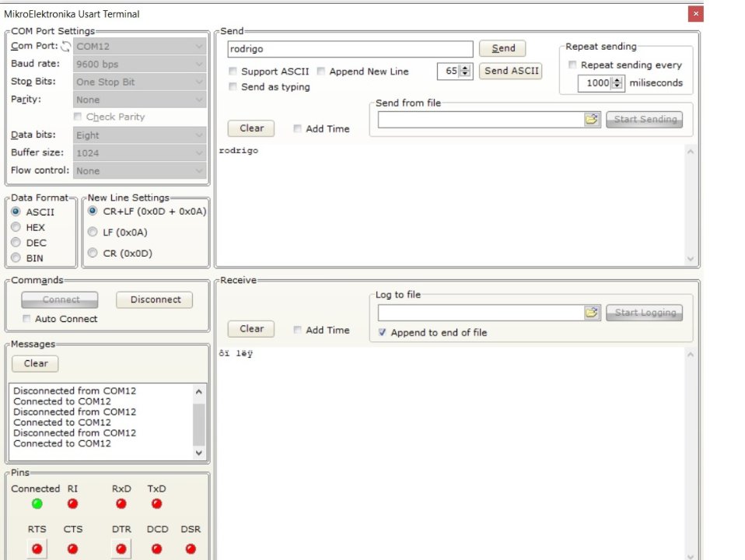The height and width of the screenshot is (560, 745).
Task: Open the Baud rate dropdown
Action: point(140,65)
